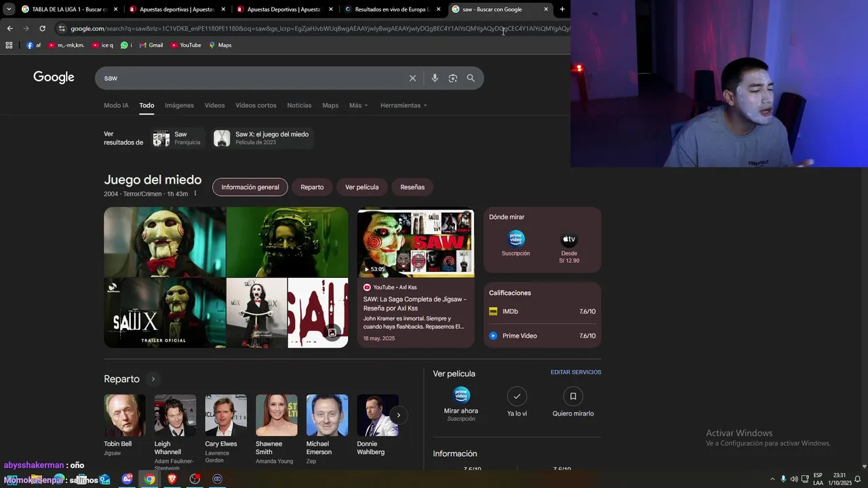
Task: Select the Reseñas chip
Action: [x=412, y=187]
